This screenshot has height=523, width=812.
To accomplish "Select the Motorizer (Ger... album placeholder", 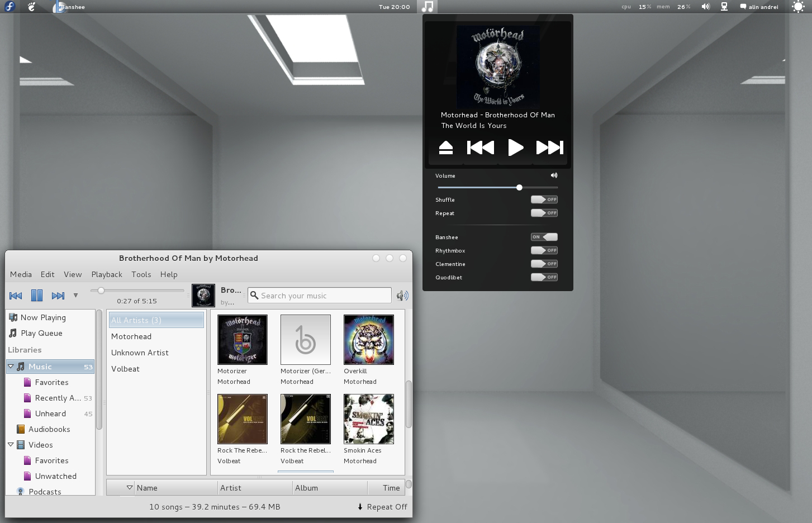I will coord(306,340).
